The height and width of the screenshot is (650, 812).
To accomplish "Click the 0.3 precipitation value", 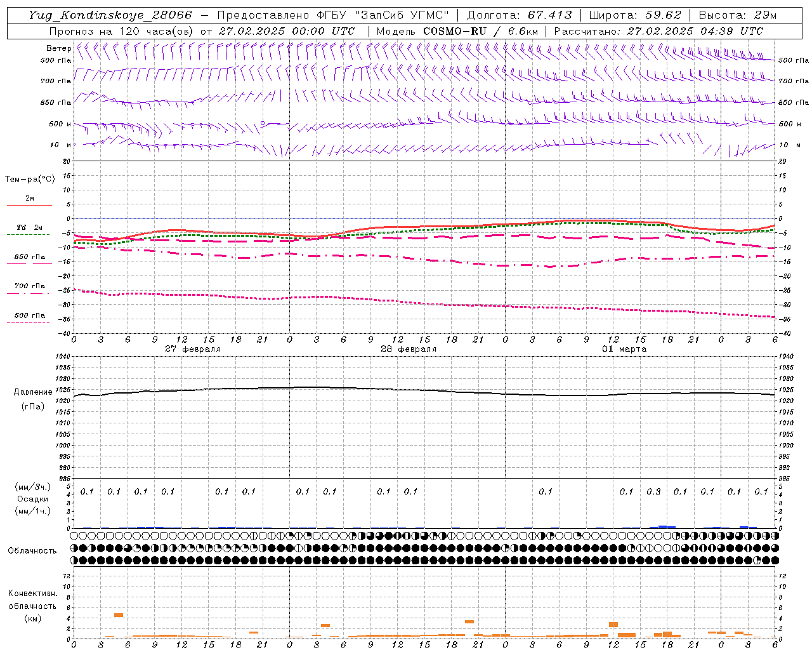I will point(653,491).
